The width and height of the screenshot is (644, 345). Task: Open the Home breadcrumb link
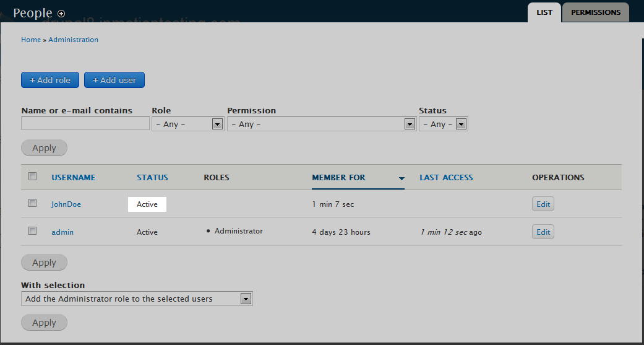(x=31, y=40)
